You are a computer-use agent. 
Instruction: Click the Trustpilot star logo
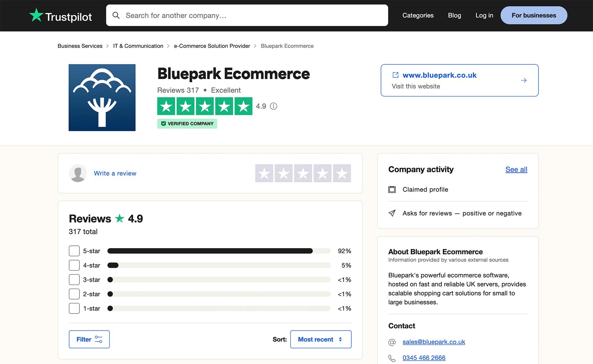tap(36, 15)
